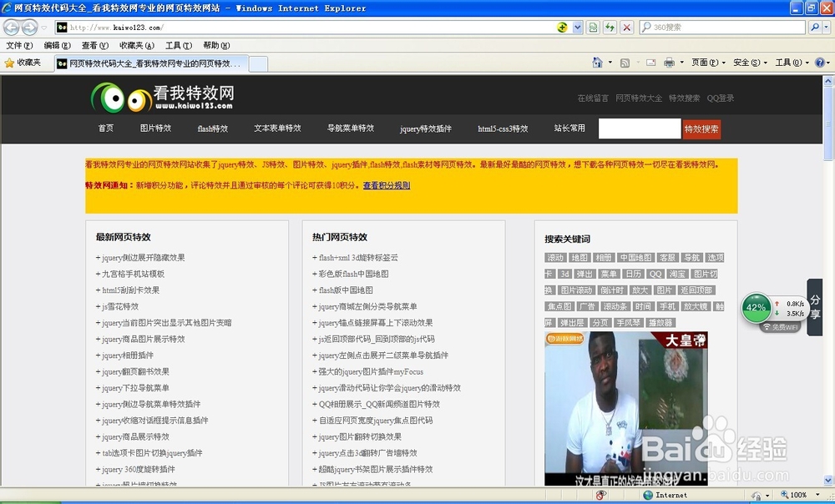The height and width of the screenshot is (504, 835).
Task: Click the Print icon
Action: 668,63
